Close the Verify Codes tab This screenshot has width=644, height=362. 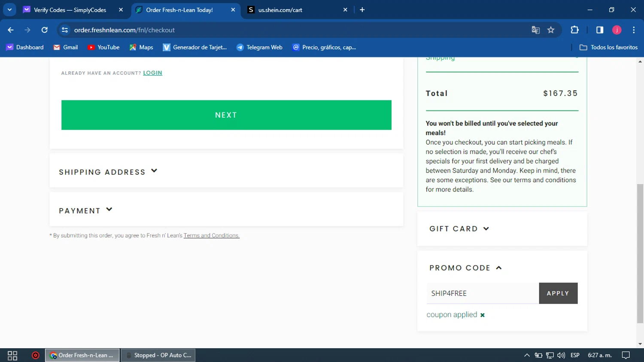pyautogui.click(x=121, y=10)
